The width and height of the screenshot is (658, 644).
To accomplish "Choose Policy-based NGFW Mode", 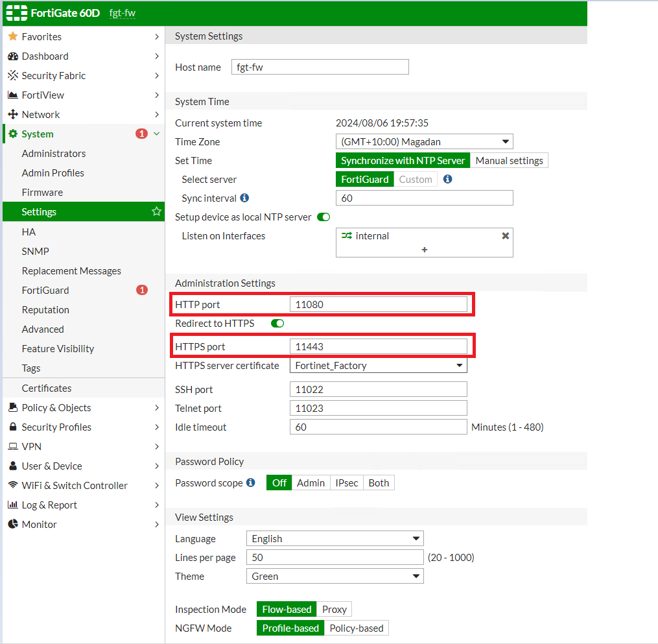I will [x=357, y=628].
